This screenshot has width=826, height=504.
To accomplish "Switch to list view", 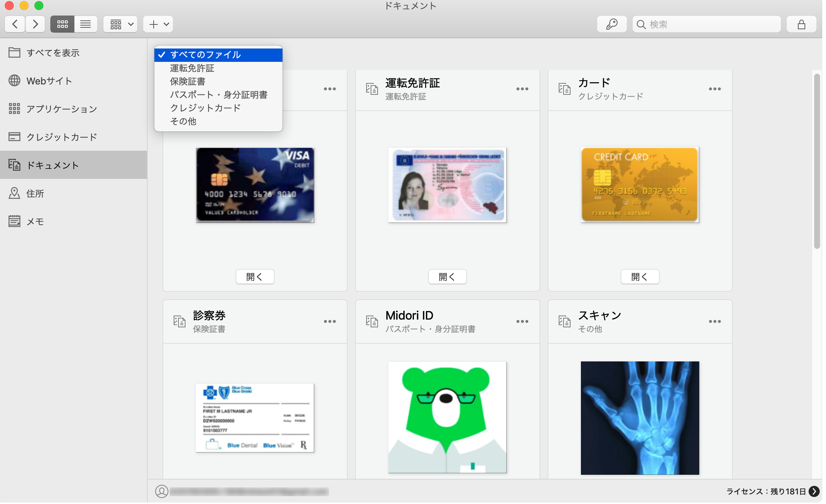I will [86, 24].
